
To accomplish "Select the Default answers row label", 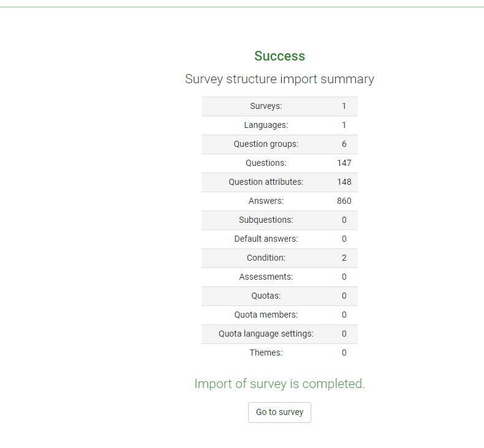I will 266,239.
